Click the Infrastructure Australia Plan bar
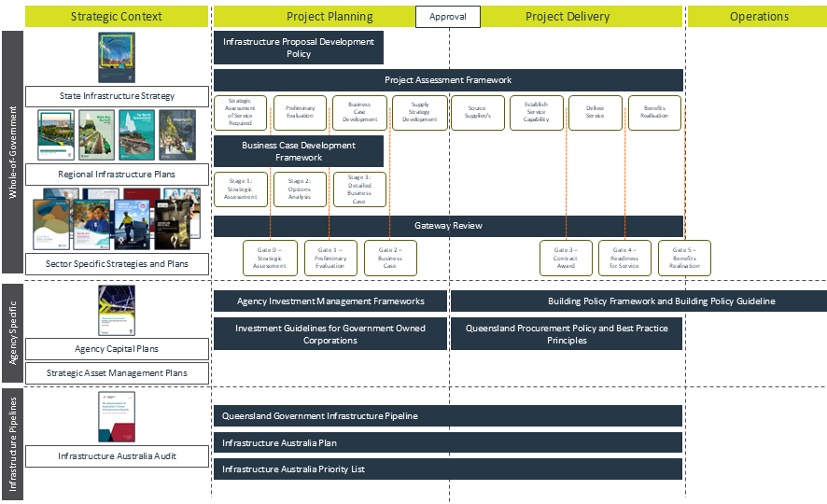The height and width of the screenshot is (504, 827). point(448,442)
